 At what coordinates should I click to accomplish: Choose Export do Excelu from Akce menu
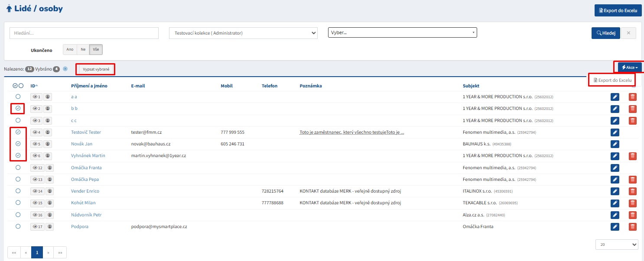click(x=612, y=80)
